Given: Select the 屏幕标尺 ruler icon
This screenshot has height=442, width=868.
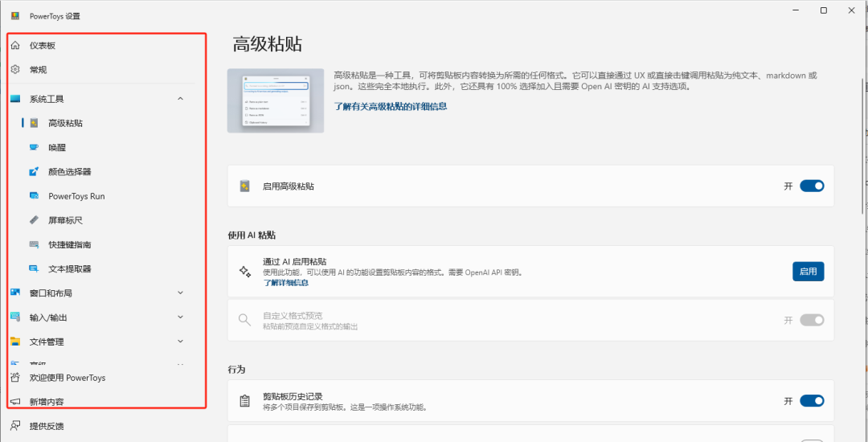Looking at the screenshot, I should coord(35,220).
